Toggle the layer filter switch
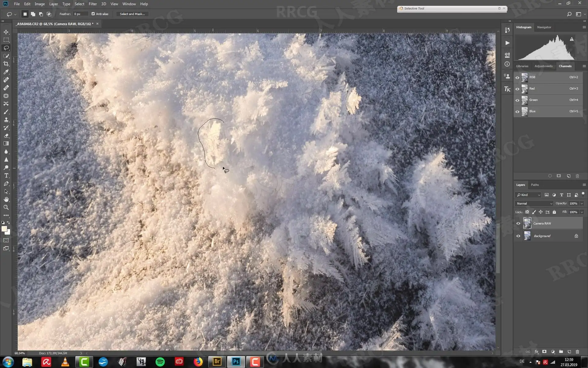The image size is (588, 368). [583, 194]
